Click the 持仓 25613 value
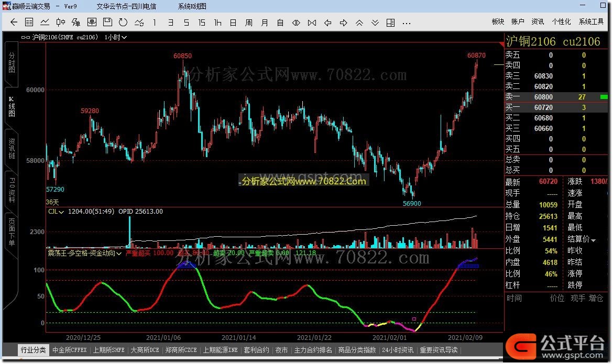613x364 pixels. pos(548,217)
